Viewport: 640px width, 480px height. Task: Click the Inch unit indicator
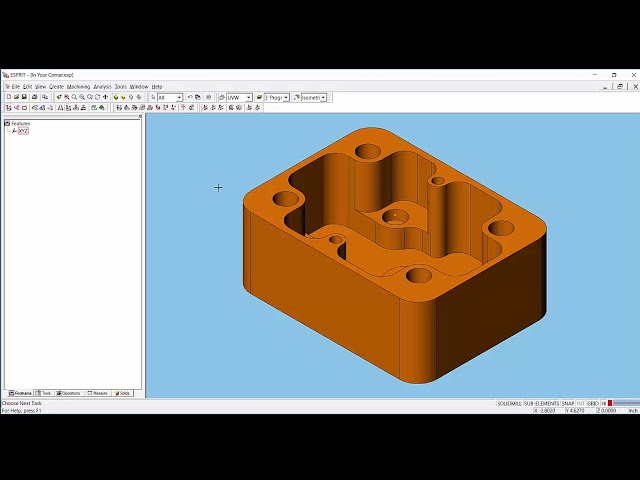633,411
